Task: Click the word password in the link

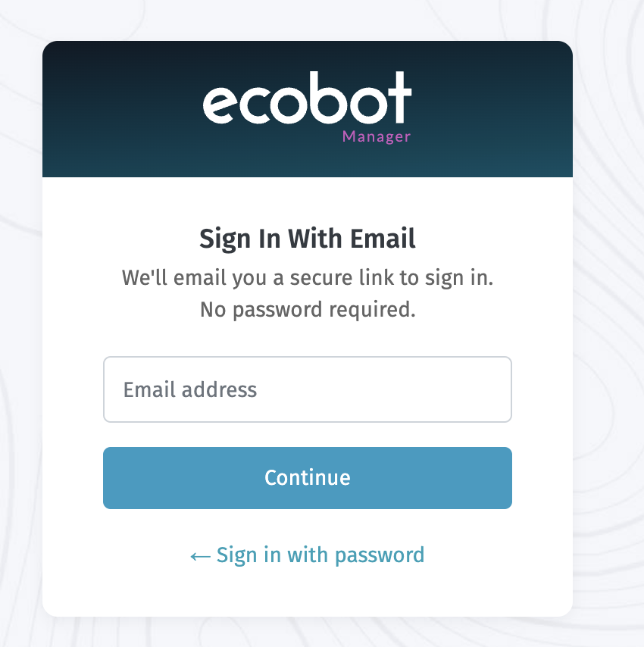Action: pos(379,555)
